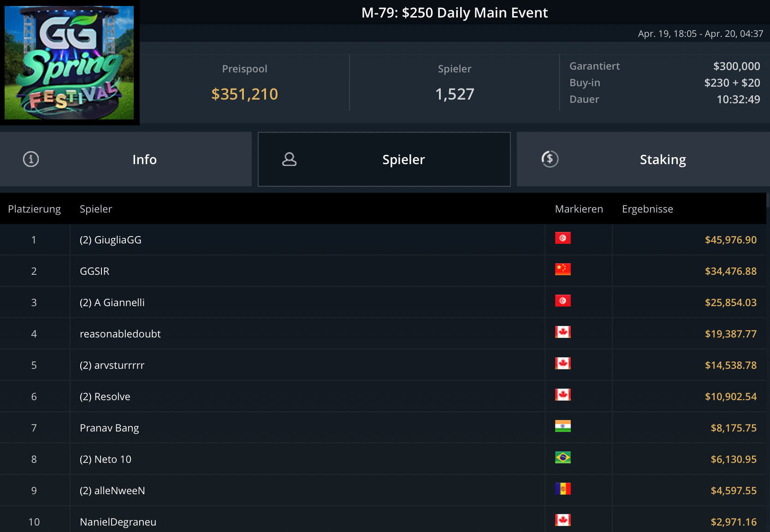Viewport: 770px width, 532px height.
Task: Click Resolve's prize amount $10,902.54
Action: click(x=730, y=397)
